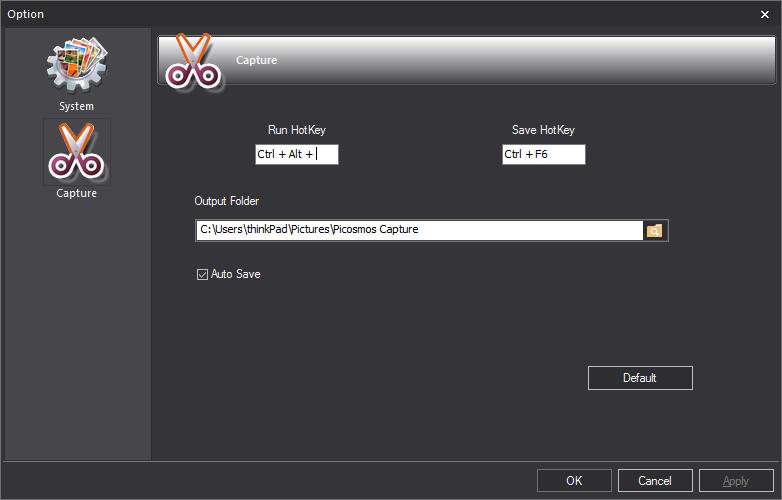The width and height of the screenshot is (782, 500).
Task: Focus the Run HotKey input field
Action: click(x=296, y=154)
